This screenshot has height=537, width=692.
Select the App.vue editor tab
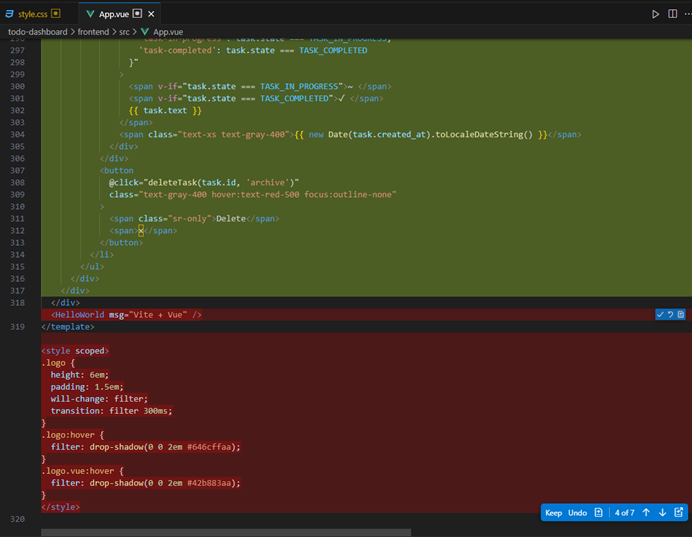113,14
